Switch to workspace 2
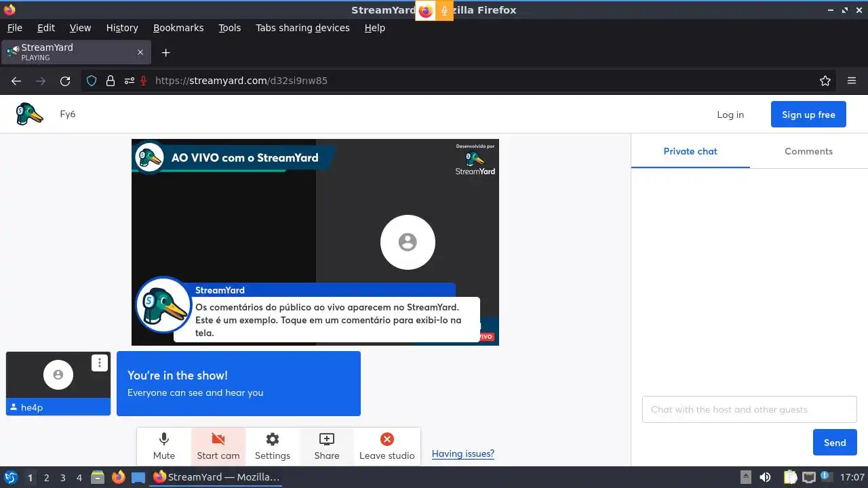The image size is (868, 488). [46, 477]
